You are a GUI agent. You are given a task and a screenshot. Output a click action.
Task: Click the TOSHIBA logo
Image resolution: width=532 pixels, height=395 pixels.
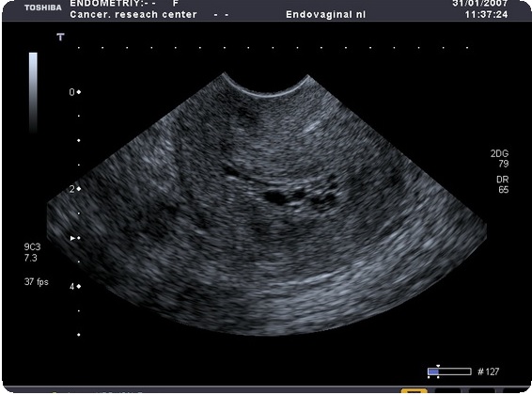pos(43,8)
